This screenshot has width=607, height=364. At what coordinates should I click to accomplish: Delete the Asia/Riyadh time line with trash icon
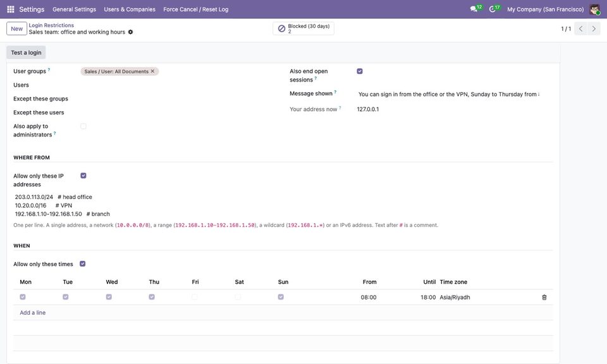click(x=544, y=298)
